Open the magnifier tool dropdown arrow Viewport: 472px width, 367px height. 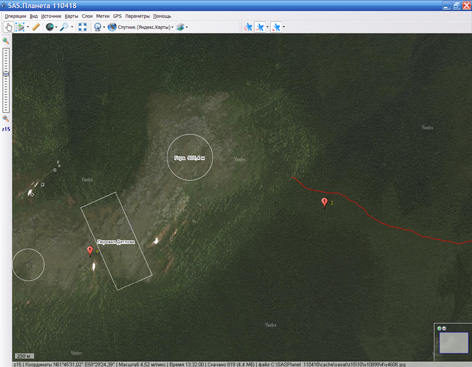pos(72,27)
